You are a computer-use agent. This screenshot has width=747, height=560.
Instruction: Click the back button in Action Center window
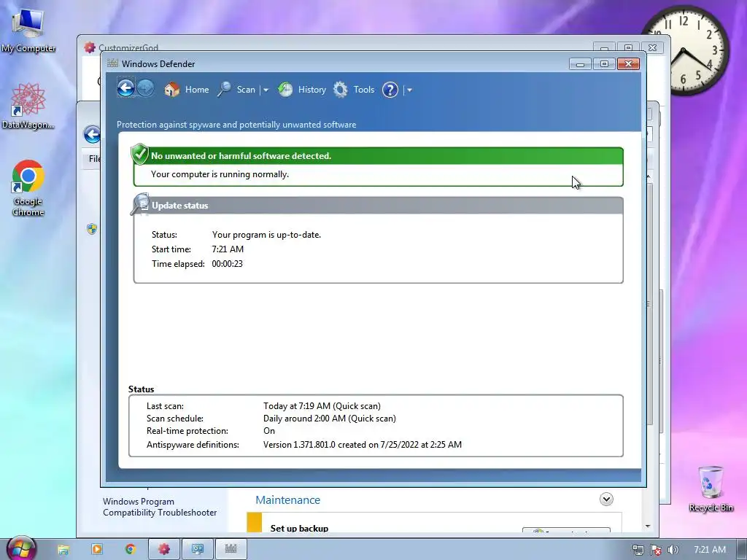[91, 134]
